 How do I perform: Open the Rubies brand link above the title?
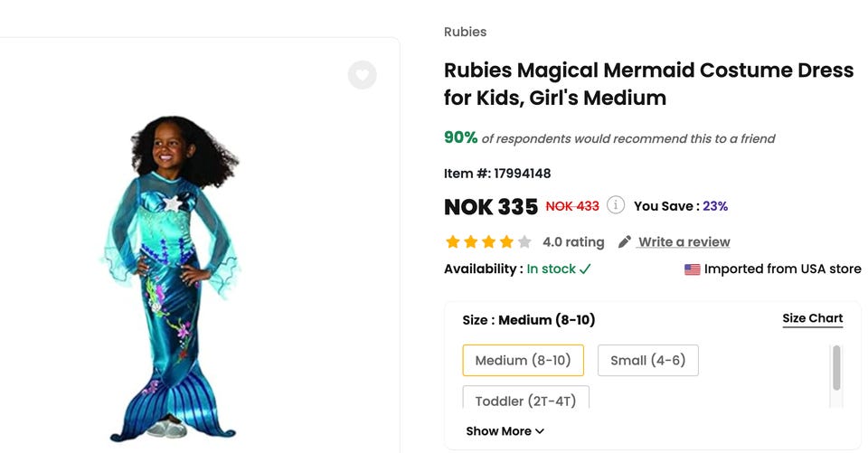(x=465, y=32)
